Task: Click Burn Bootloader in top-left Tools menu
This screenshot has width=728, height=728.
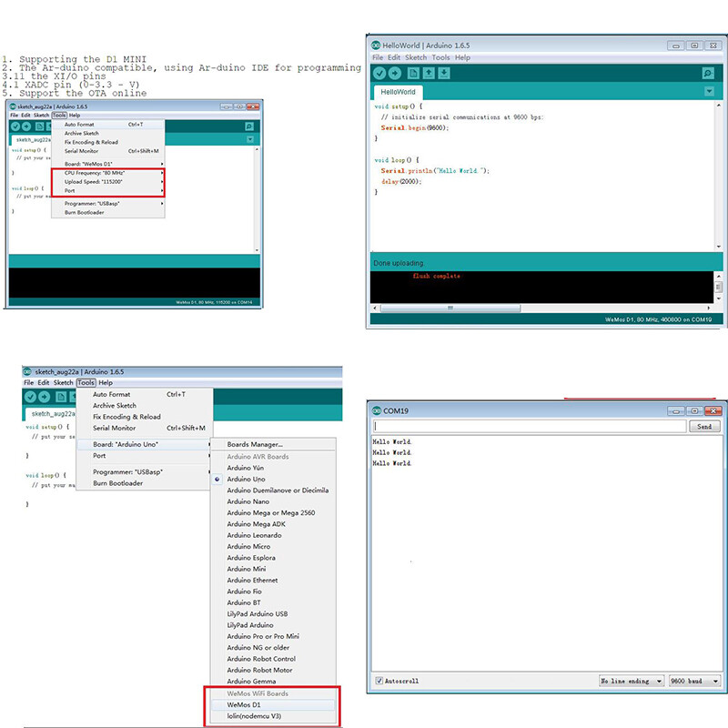Action: [x=107, y=212]
